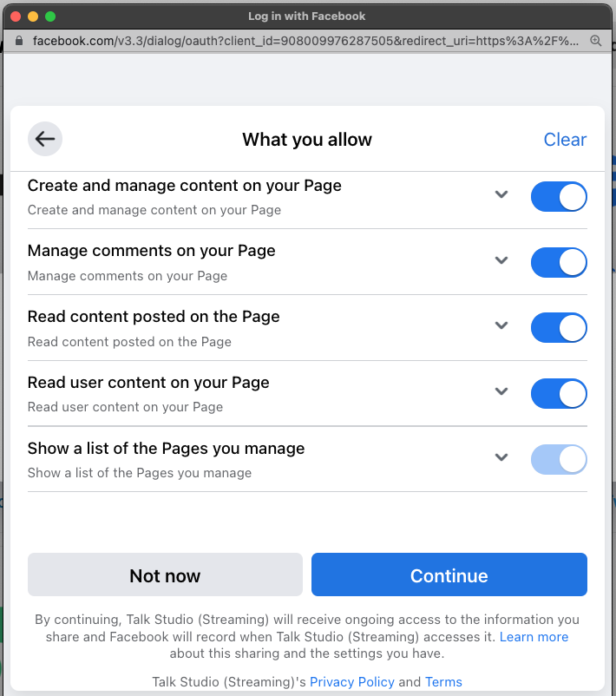Open the Learn more link

[x=534, y=637]
